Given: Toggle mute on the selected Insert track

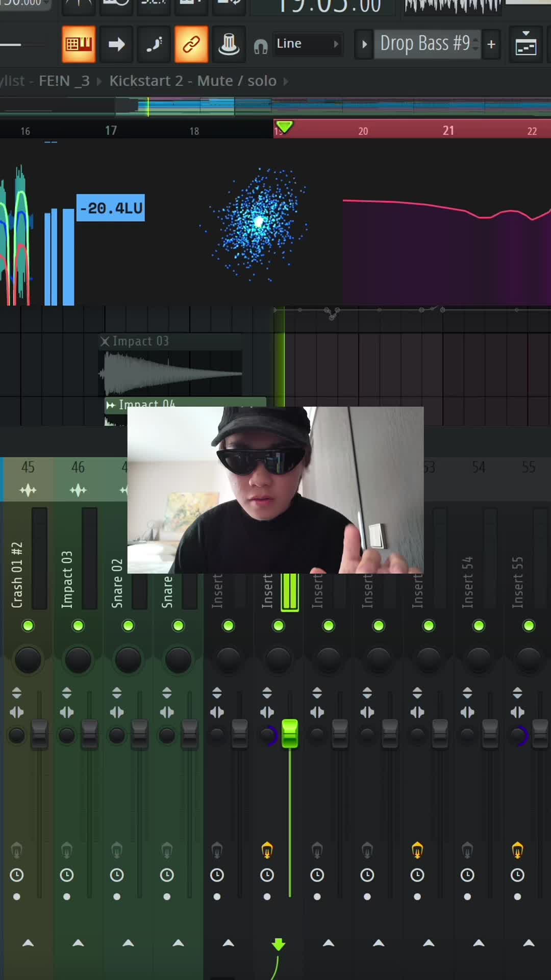Looking at the screenshot, I should pos(279,626).
